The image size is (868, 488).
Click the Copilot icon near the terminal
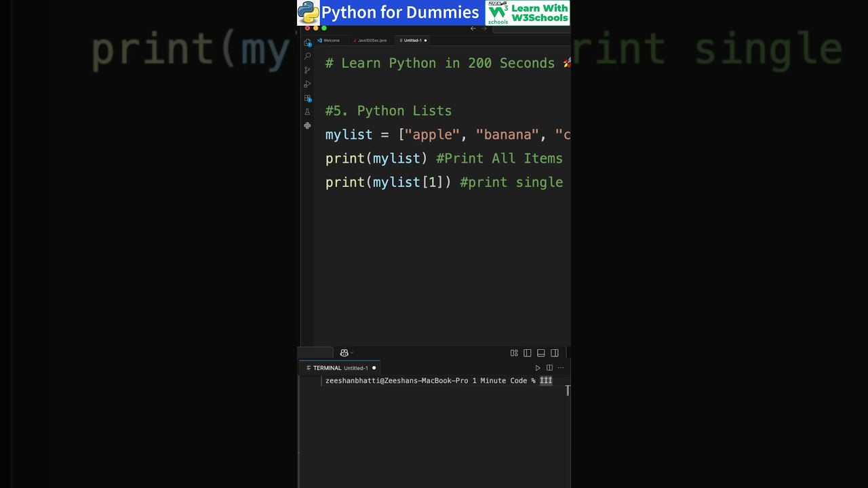(344, 353)
